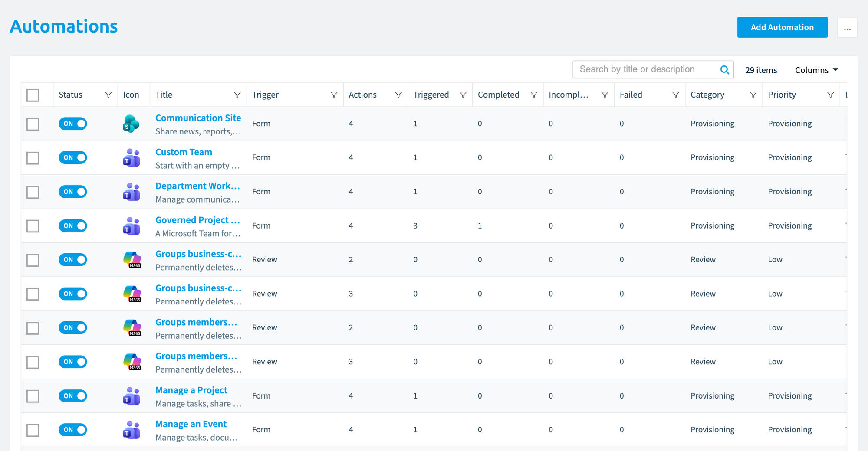Open the Custom Team automation link
This screenshot has width=868, height=451.
pyautogui.click(x=184, y=152)
